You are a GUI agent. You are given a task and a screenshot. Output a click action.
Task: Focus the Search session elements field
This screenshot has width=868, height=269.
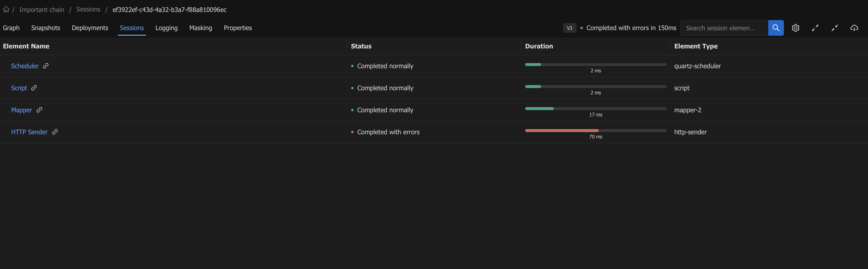point(724,28)
